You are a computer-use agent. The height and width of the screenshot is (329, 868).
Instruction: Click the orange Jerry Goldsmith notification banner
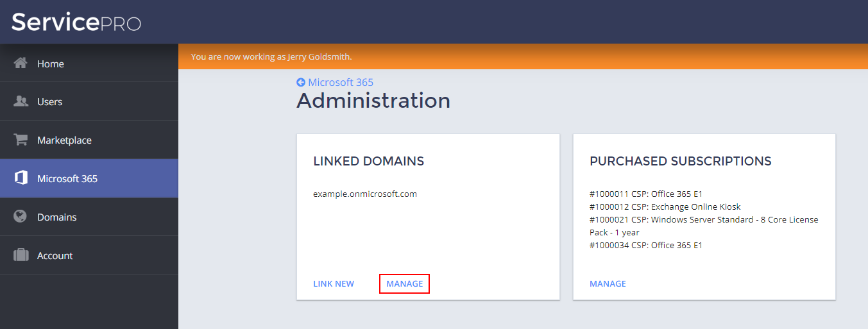click(x=522, y=56)
